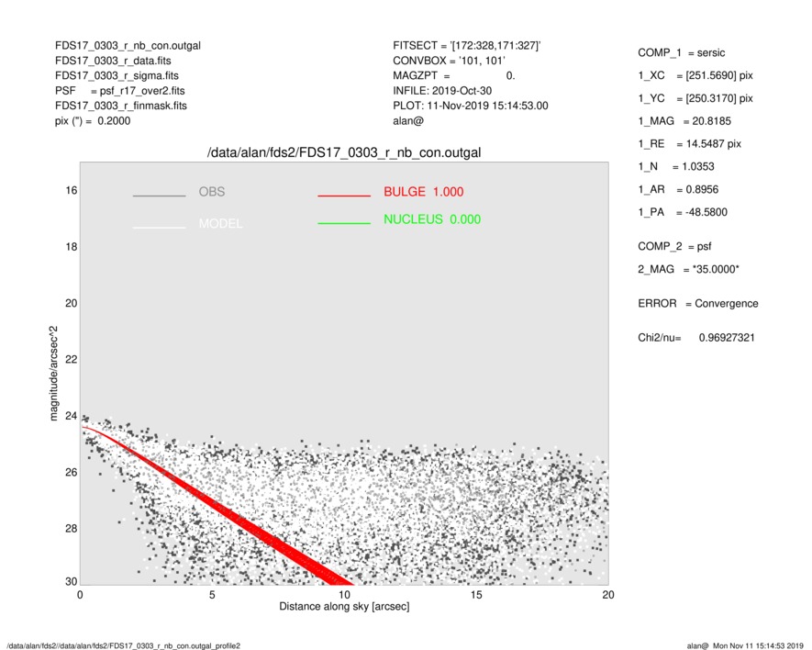Click the y-axis label magnitude/arcsec^2
The image size is (812, 650).
(53, 374)
